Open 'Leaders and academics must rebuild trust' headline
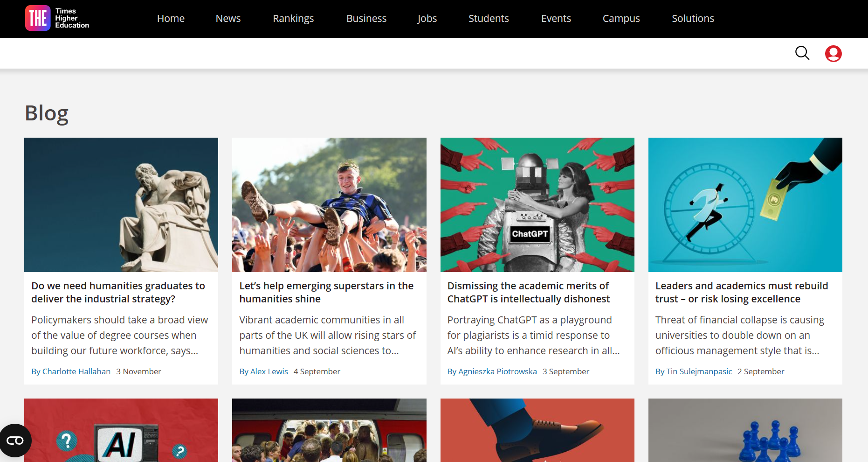Image resolution: width=868 pixels, height=462 pixels. (741, 292)
